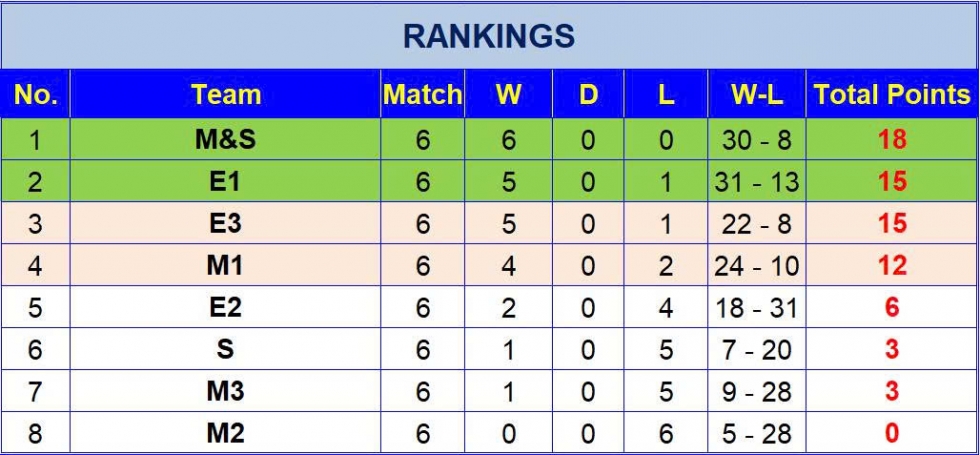
Task: Select the red 0 total points value
Action: coord(892,434)
